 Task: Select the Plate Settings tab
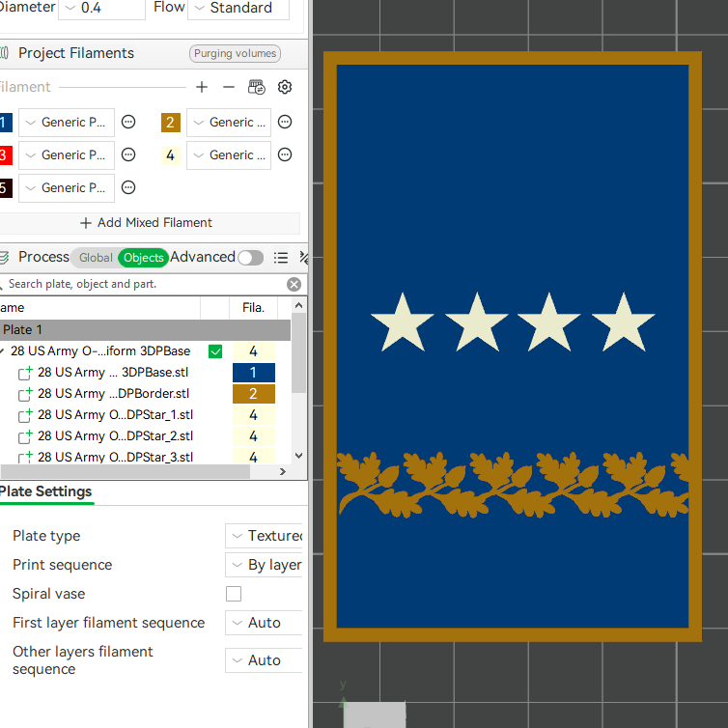tap(45, 491)
